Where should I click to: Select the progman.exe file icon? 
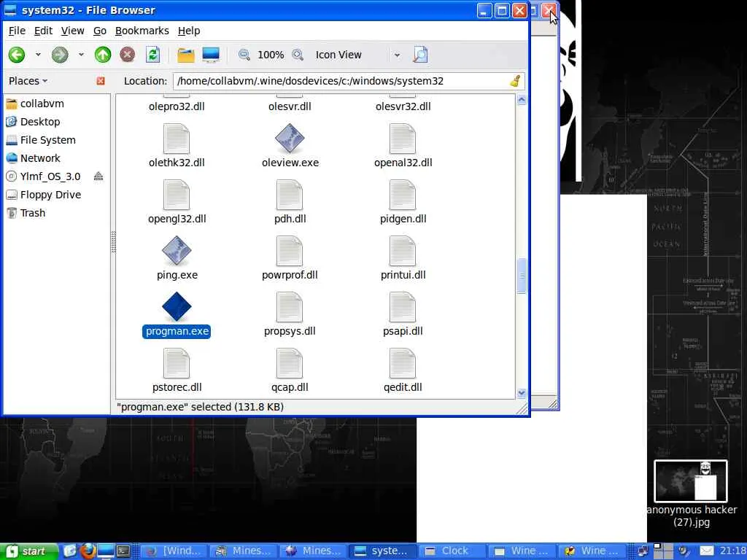[x=177, y=307]
